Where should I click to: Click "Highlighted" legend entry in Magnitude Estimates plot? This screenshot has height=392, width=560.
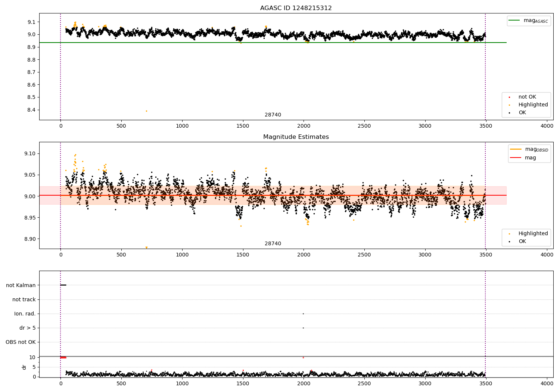[528, 234]
